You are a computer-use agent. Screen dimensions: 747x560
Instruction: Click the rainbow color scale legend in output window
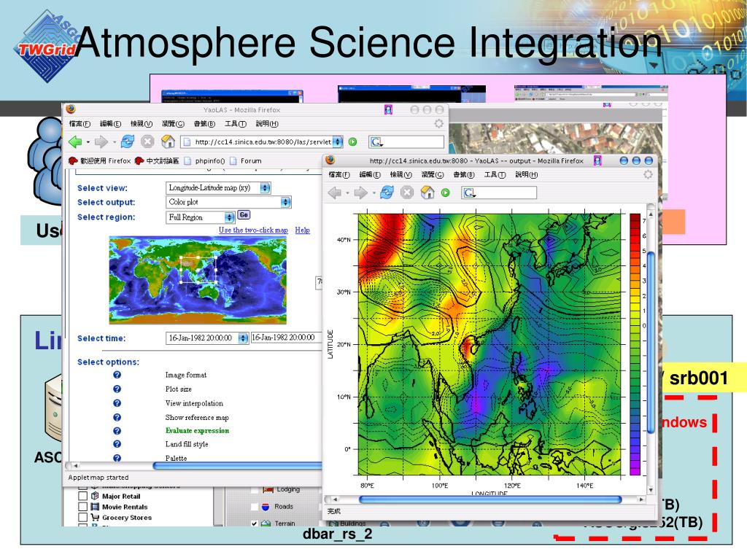click(x=635, y=344)
